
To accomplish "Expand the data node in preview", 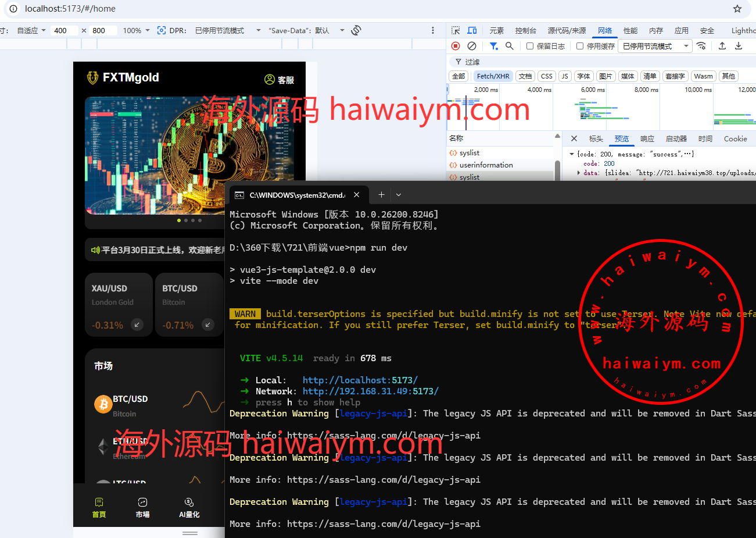I will 579,173.
